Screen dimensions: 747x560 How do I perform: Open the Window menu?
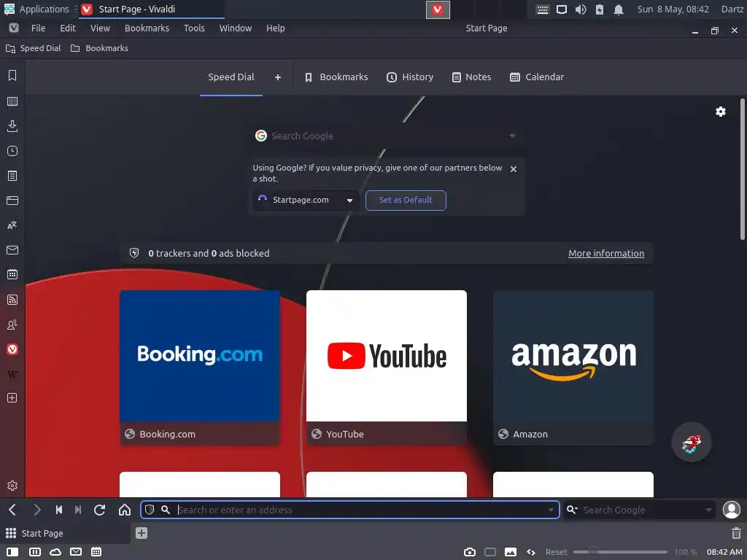pyautogui.click(x=236, y=28)
